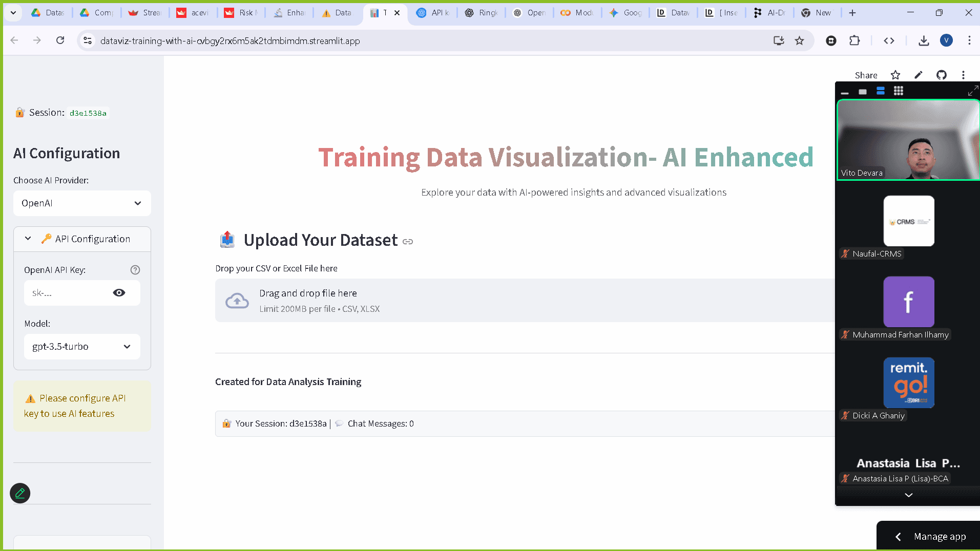The image size is (980, 551).
Task: Click 'Please configure API key' warning
Action: pos(82,406)
